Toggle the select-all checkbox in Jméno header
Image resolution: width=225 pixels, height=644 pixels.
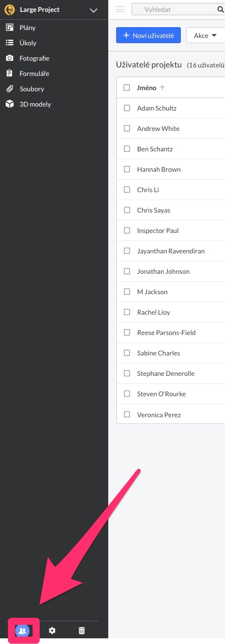[x=127, y=87]
